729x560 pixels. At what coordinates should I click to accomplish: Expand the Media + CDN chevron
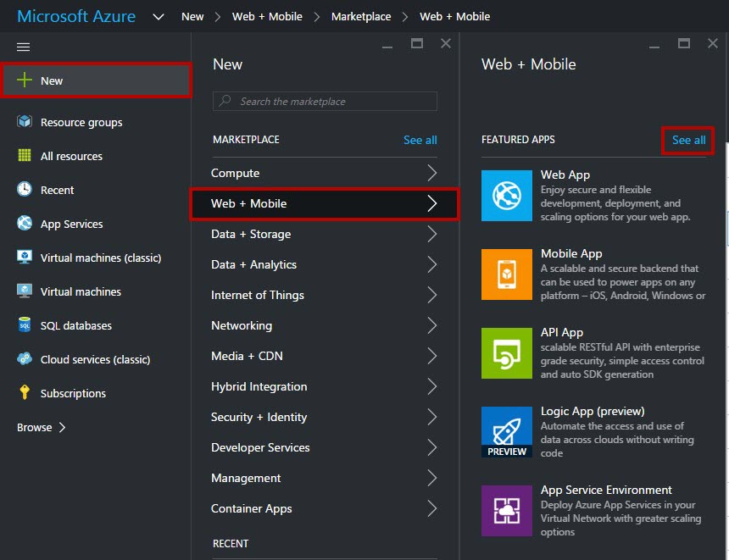tap(432, 356)
